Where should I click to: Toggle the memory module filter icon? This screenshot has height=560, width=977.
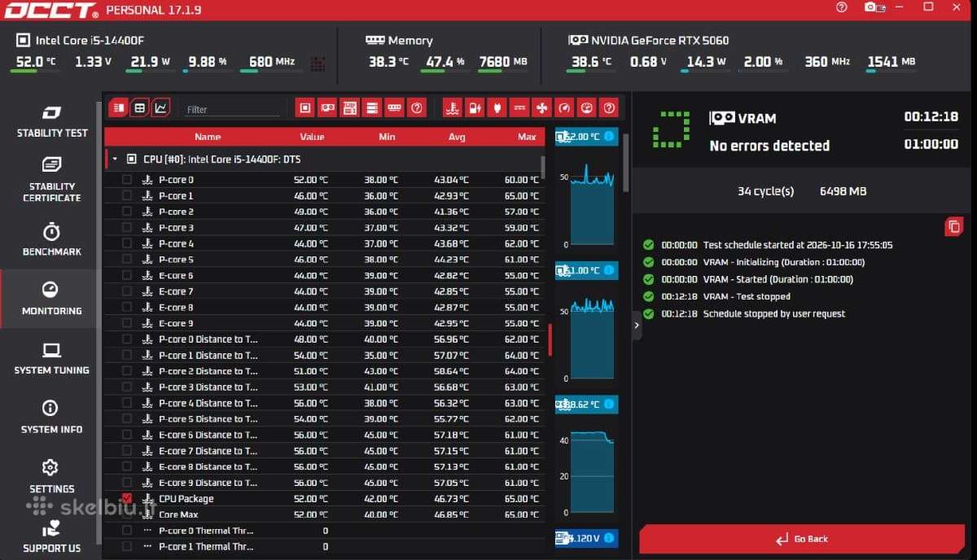(394, 107)
